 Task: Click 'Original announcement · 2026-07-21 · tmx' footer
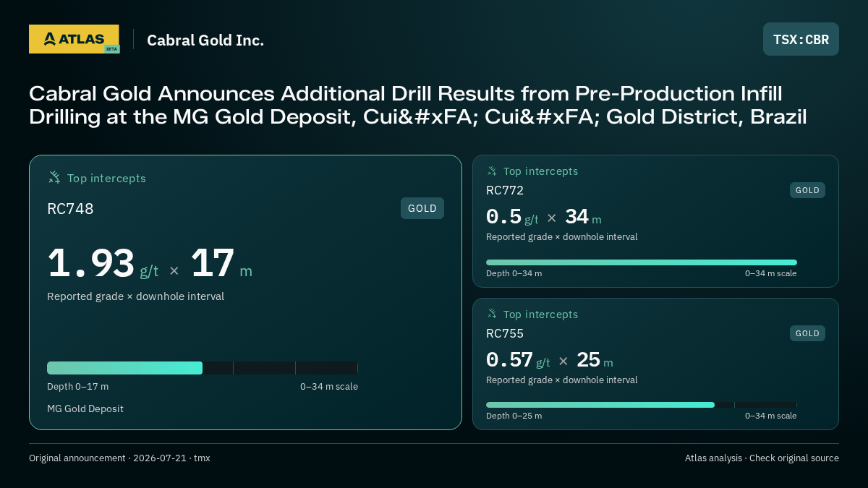click(x=119, y=458)
